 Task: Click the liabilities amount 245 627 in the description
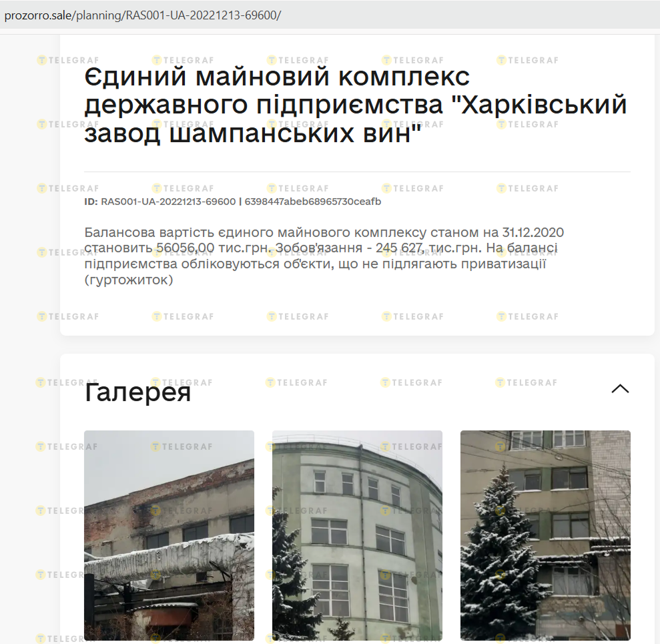399,248
